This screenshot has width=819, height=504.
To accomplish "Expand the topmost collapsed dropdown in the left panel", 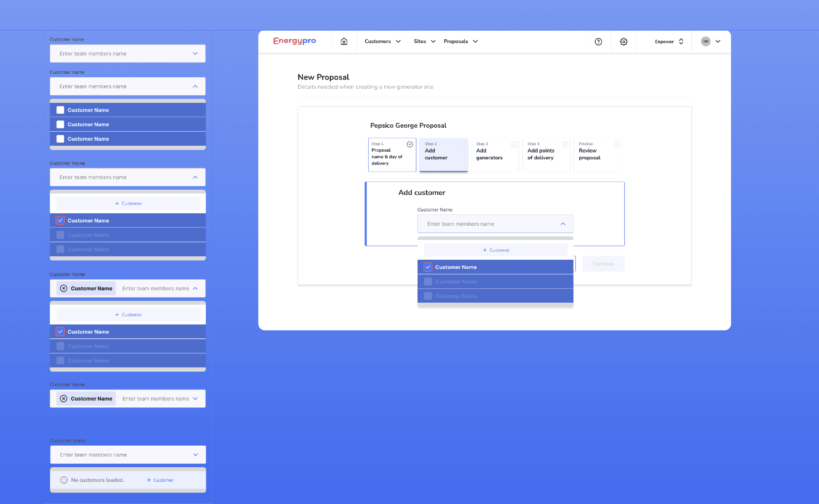I will 195,54.
